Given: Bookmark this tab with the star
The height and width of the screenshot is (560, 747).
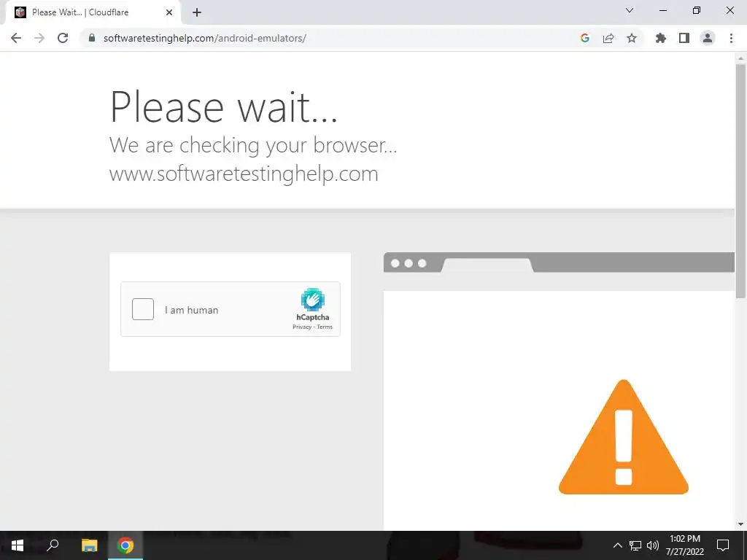Looking at the screenshot, I should point(632,38).
